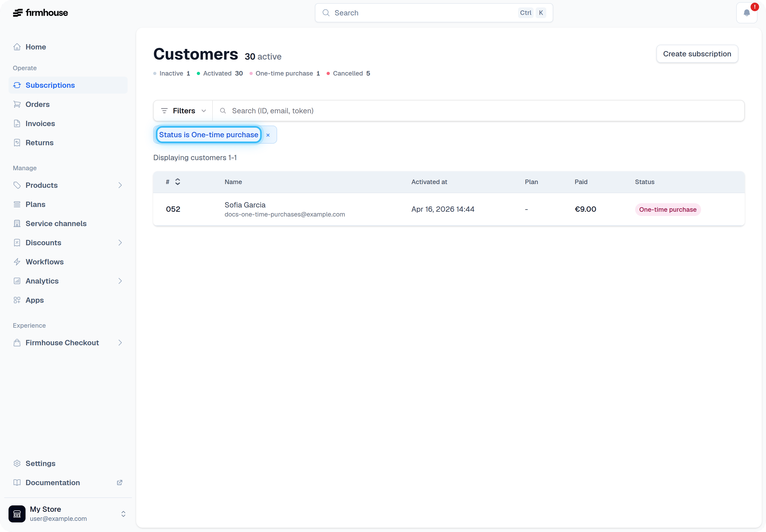This screenshot has height=532, width=766.
Task: Click the Firmhouse Checkout bag icon
Action: 17,343
